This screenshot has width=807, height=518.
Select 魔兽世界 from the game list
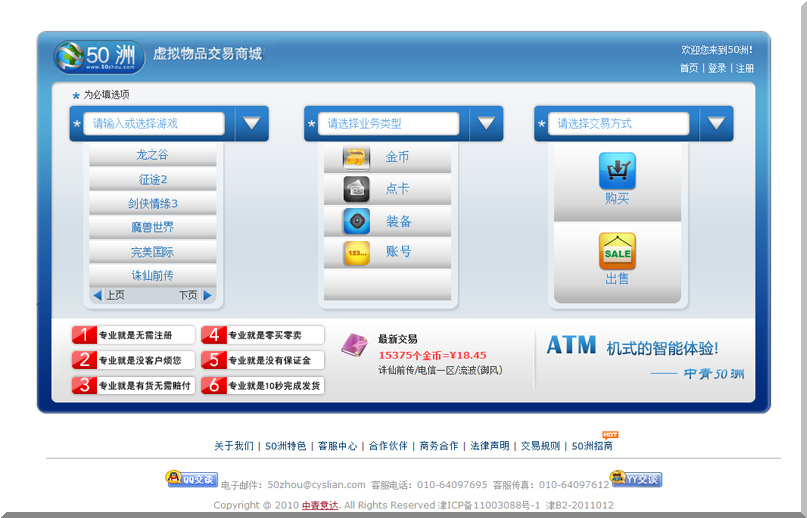[x=152, y=227]
